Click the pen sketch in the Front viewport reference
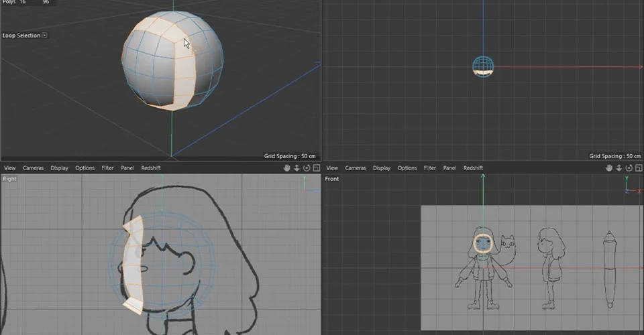Viewport: 644px width, 335px height. [610, 269]
